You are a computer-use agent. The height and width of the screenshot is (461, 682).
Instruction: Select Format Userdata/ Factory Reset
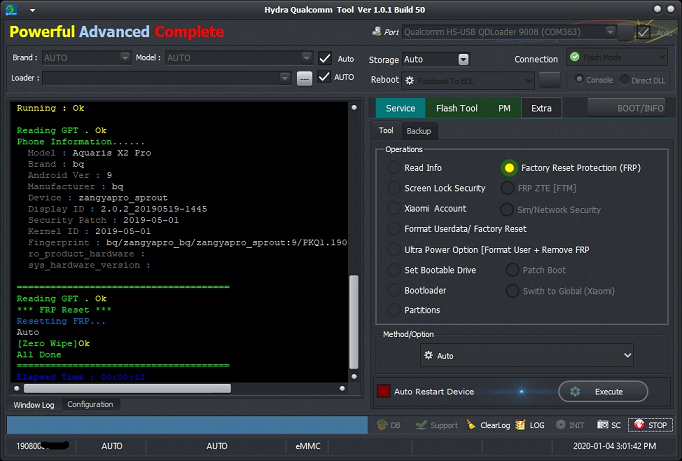point(394,229)
